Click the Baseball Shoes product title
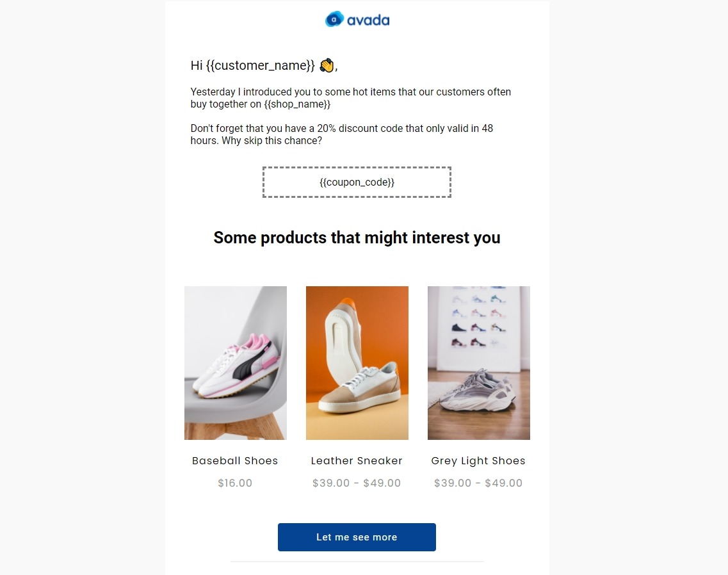728x575 pixels. pos(235,460)
